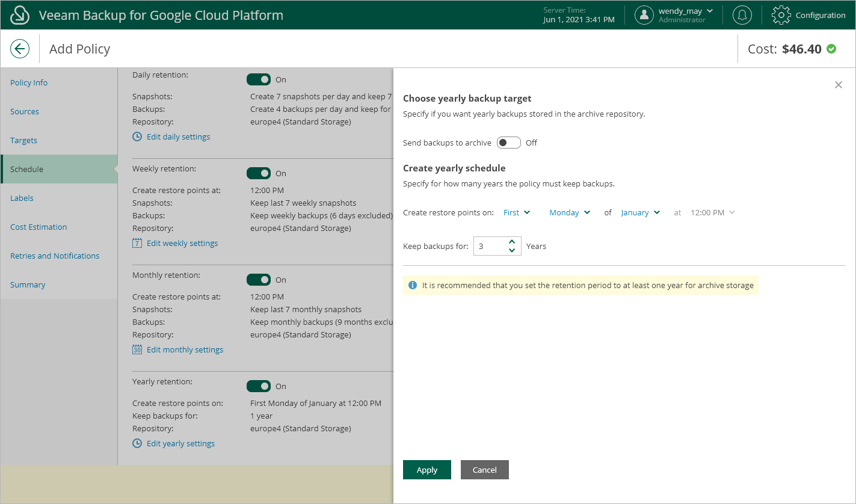Open the notifications bell

(x=742, y=15)
